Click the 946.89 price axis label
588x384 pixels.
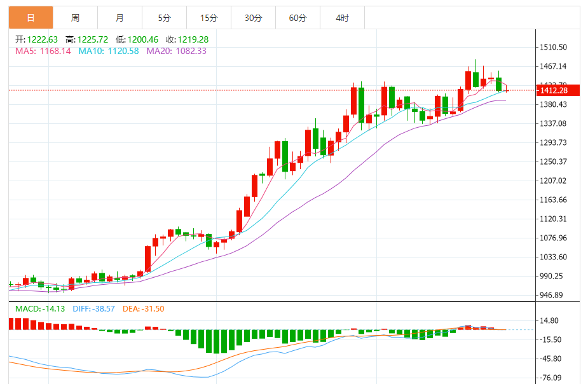(552, 295)
